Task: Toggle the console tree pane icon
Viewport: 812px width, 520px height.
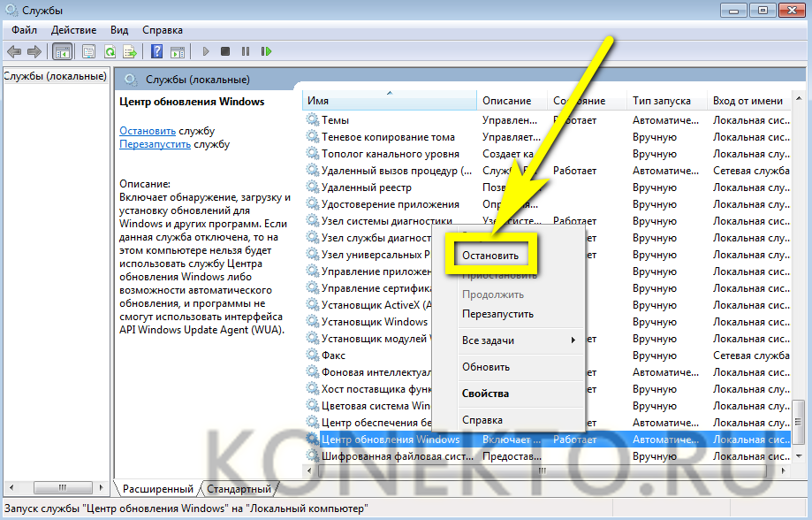Action: pos(62,51)
